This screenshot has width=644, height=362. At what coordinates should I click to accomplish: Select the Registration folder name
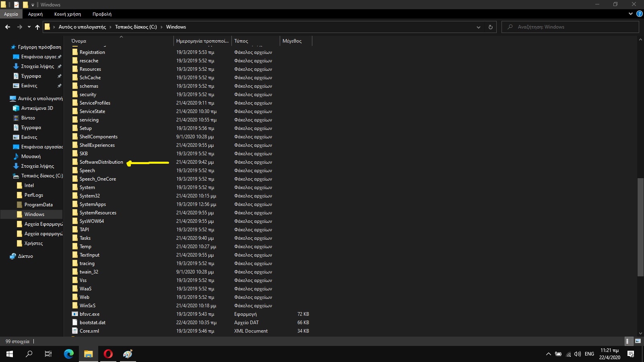[92, 52]
